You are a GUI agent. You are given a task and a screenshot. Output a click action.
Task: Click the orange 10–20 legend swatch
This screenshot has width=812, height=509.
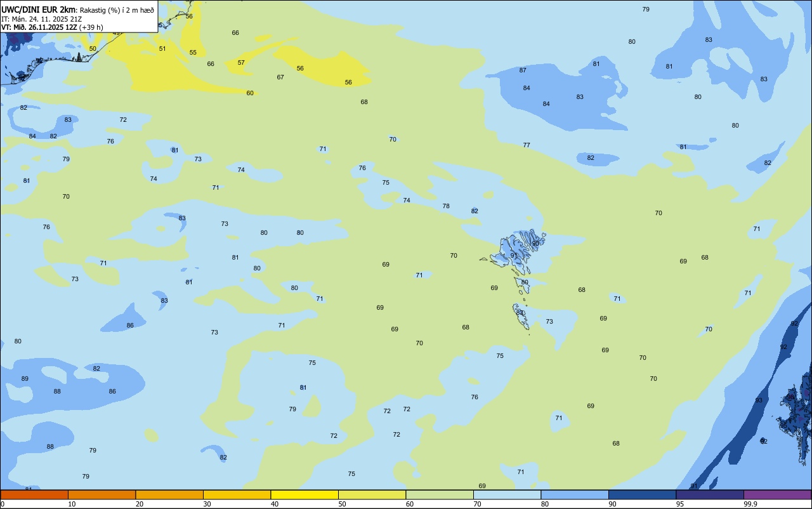pos(101,494)
